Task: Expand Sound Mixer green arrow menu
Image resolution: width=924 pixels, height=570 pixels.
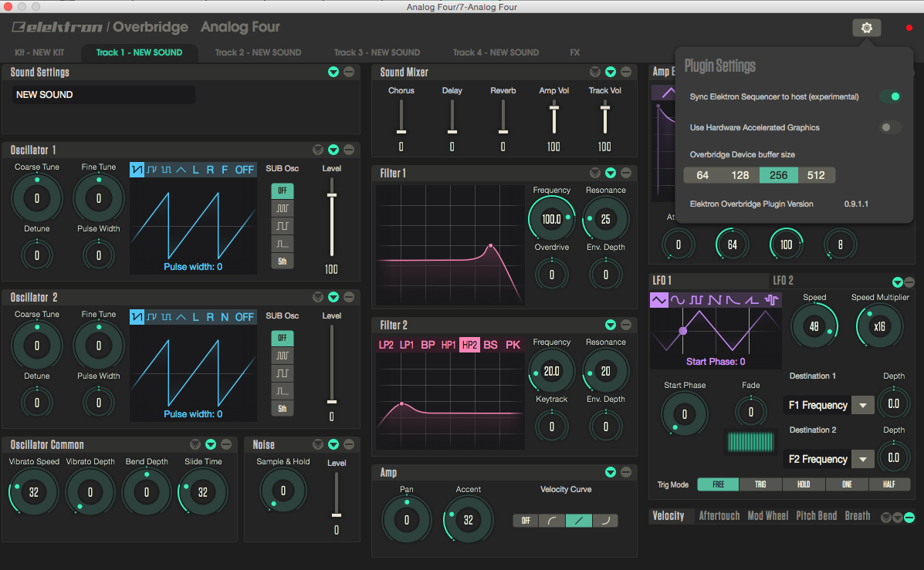Action: [x=611, y=72]
